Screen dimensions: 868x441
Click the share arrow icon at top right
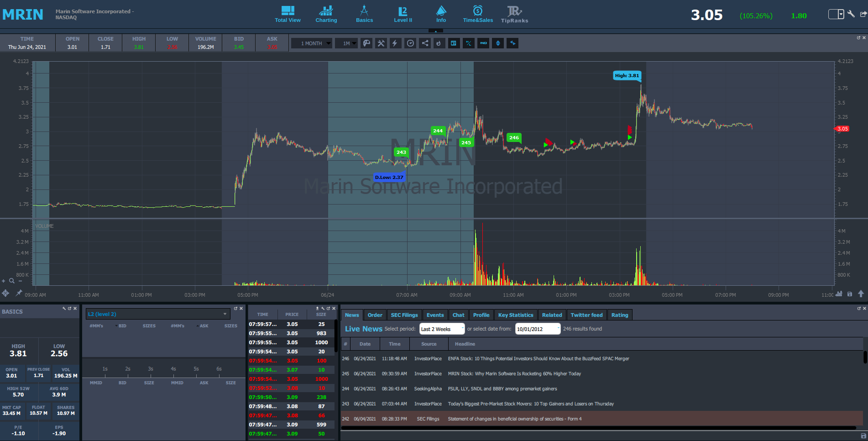[863, 14]
